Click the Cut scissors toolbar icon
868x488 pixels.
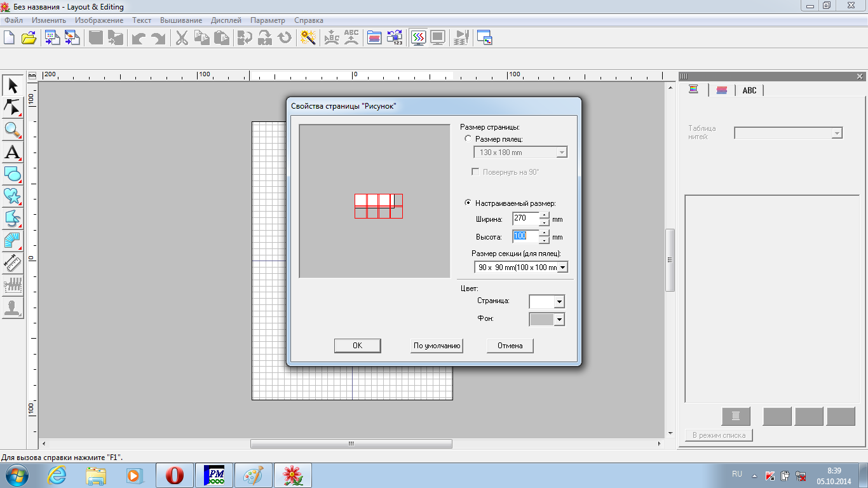[182, 38]
